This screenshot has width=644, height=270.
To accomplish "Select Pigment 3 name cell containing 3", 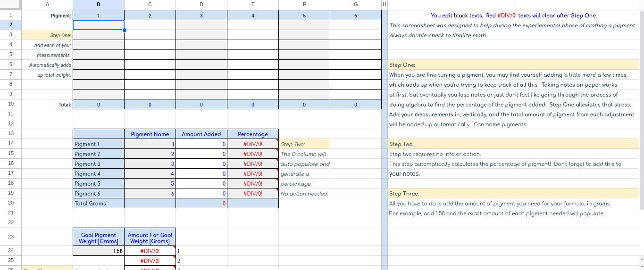I will (x=150, y=164).
